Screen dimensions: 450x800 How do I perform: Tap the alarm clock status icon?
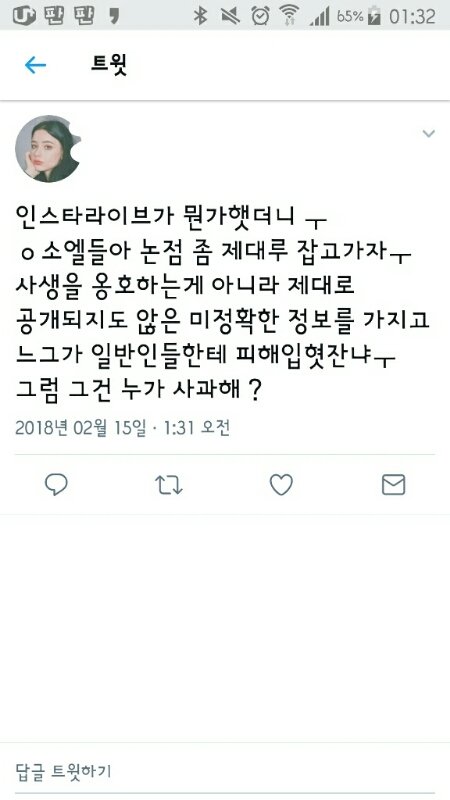[260, 16]
